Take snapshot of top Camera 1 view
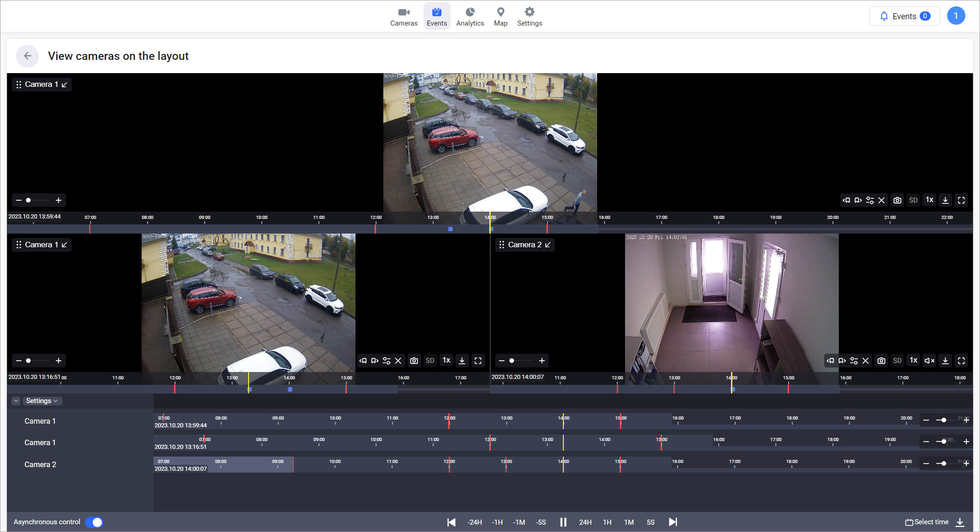The width and height of the screenshot is (980, 532). click(x=897, y=200)
